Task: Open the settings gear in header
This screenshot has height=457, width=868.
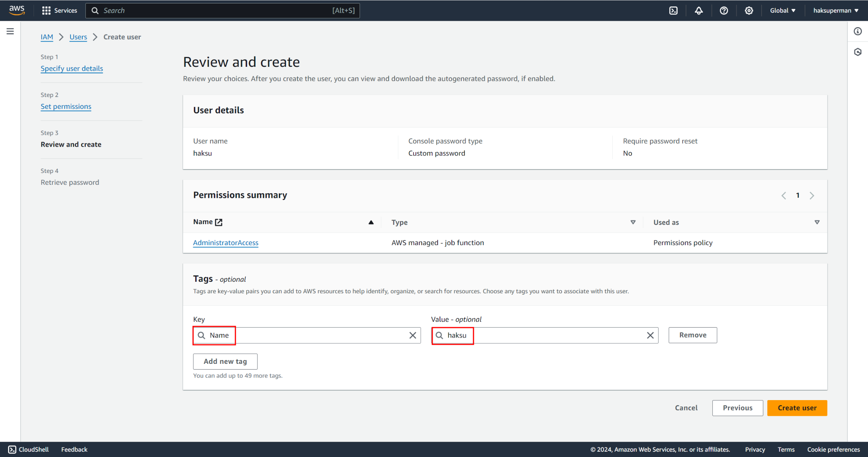Action: point(749,10)
